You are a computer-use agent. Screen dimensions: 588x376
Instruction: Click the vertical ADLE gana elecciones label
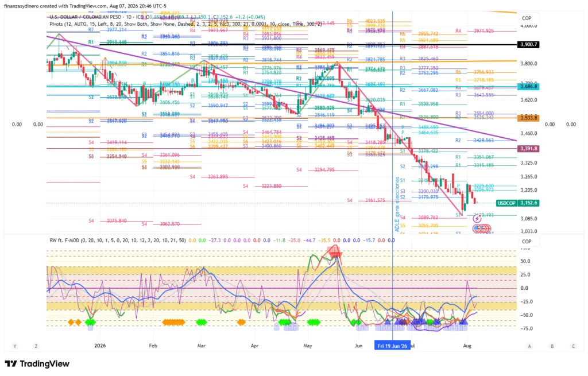[397, 204]
